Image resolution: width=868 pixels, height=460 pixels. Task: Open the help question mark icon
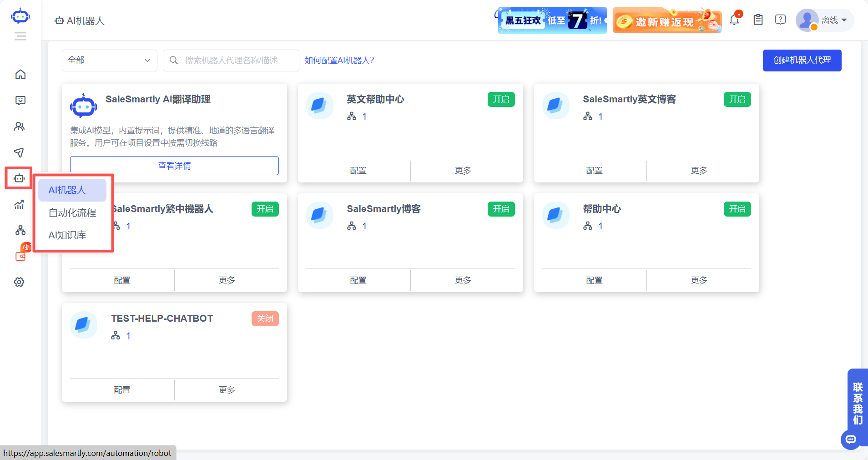780,20
